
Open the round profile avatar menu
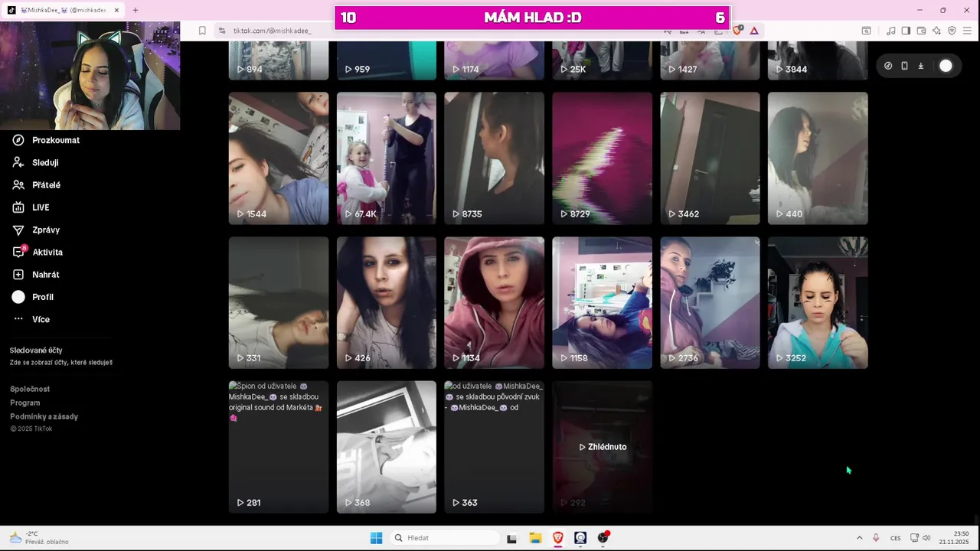click(946, 66)
